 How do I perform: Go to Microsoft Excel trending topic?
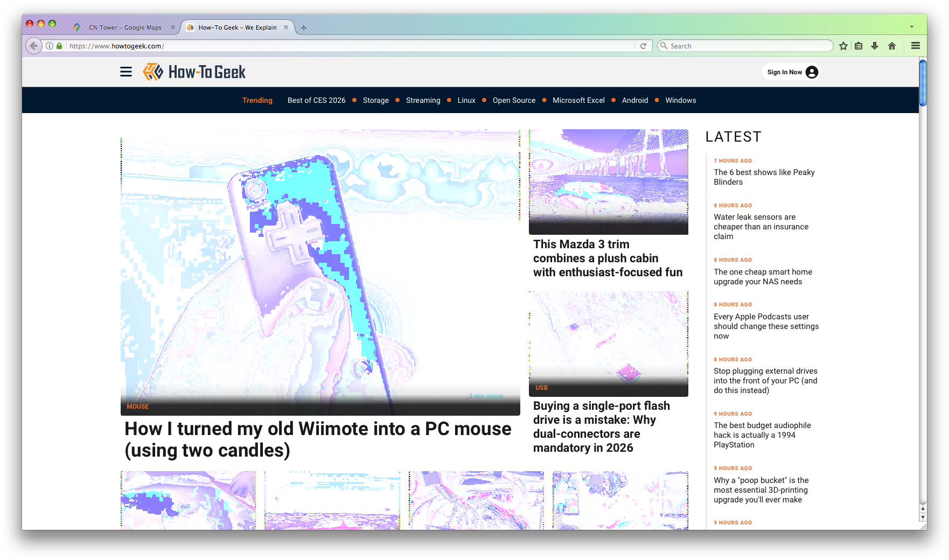(579, 100)
